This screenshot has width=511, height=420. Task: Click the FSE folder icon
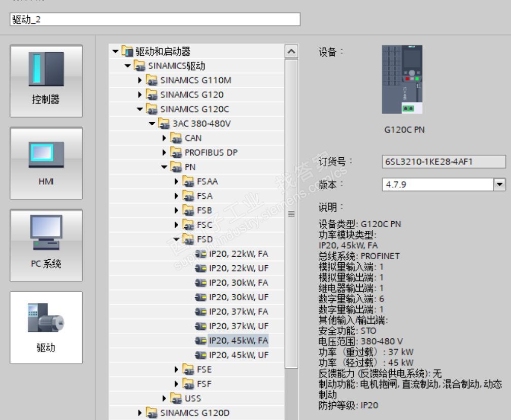(188, 369)
